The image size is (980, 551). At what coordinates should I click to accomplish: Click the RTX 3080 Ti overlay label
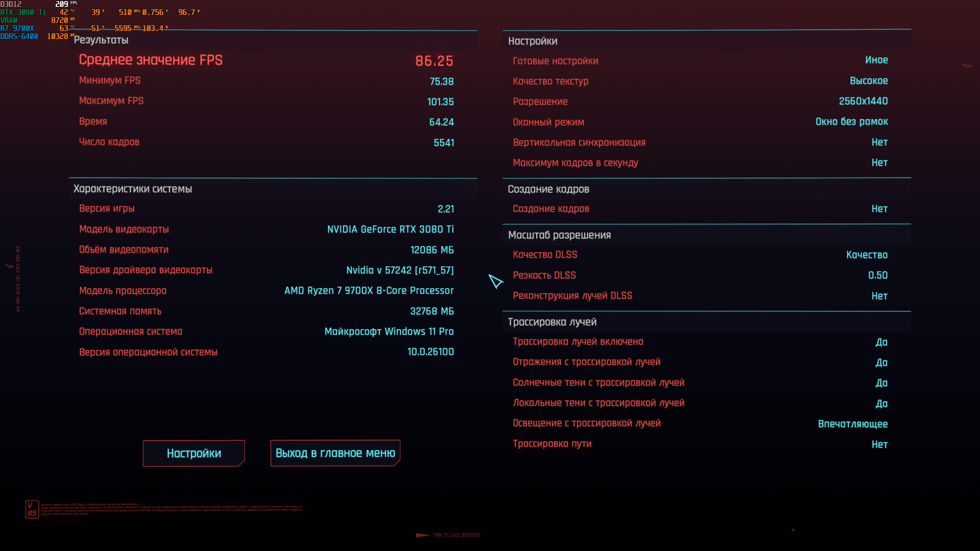click(x=23, y=12)
